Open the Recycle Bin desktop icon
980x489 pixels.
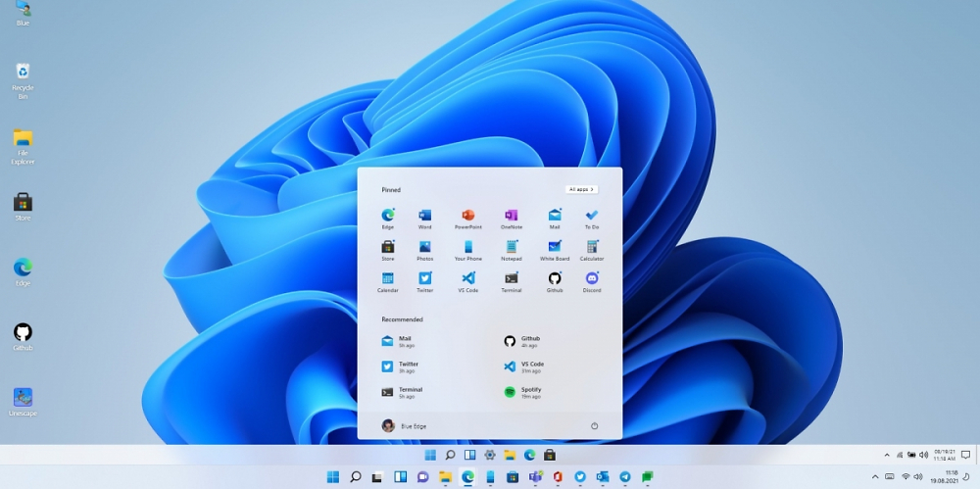pyautogui.click(x=23, y=80)
